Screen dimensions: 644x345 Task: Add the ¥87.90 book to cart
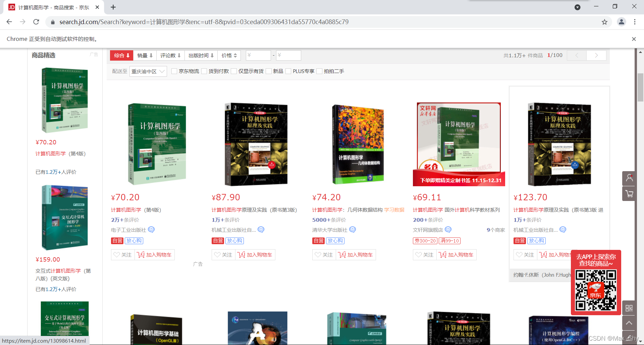tap(255, 255)
